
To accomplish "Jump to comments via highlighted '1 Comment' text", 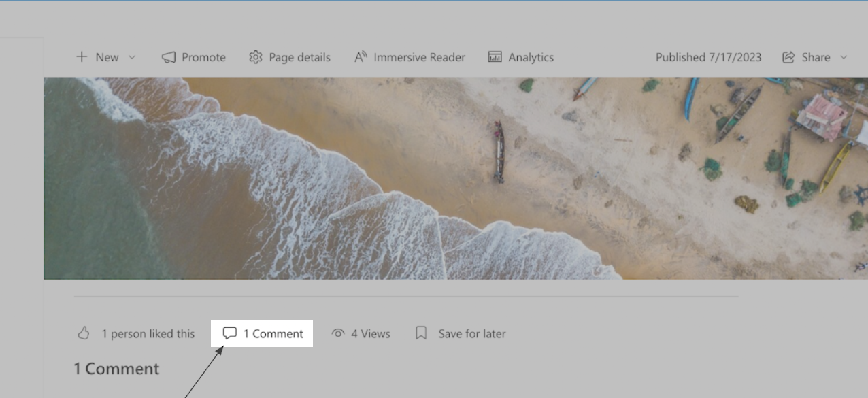I will (x=273, y=334).
